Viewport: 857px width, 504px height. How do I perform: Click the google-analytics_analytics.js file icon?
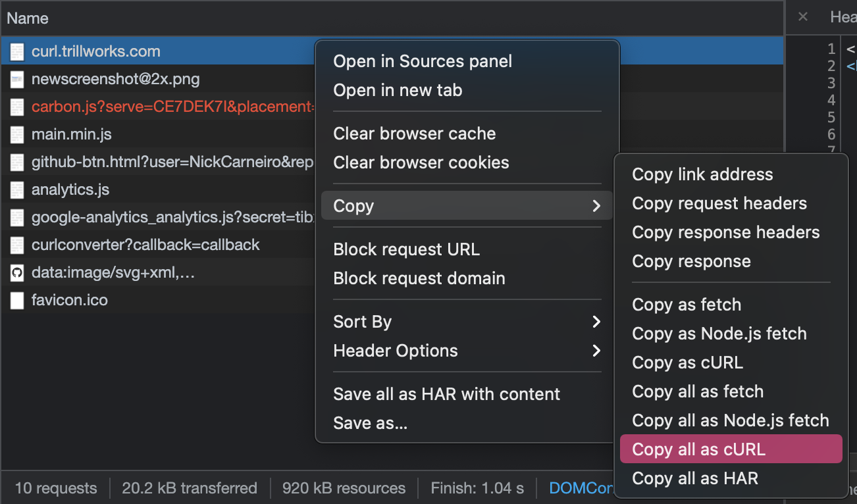18,217
